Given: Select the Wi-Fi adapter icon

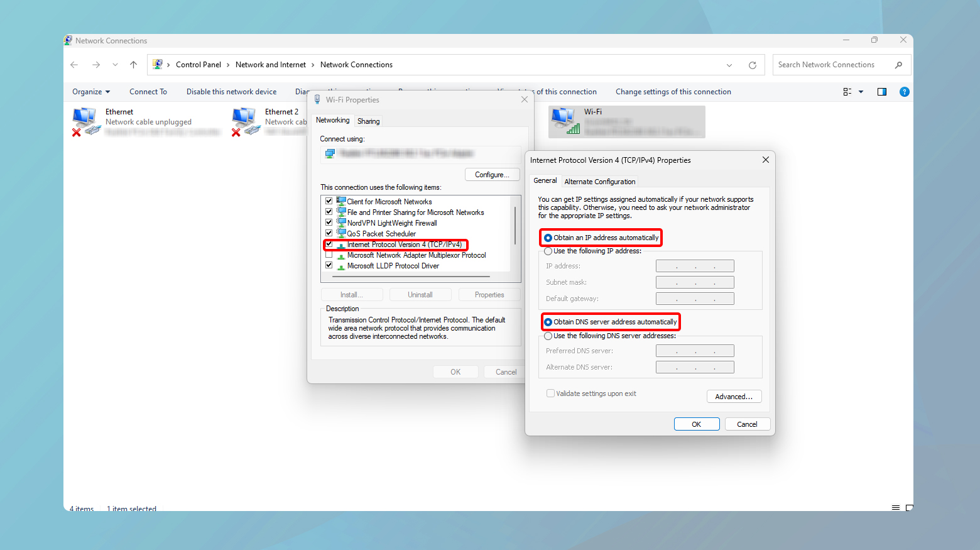Looking at the screenshot, I should pos(563,121).
